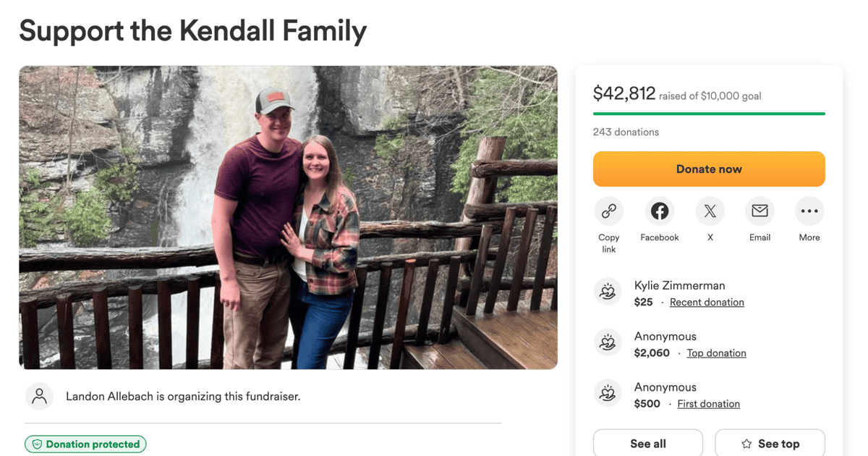This screenshot has width=868, height=456.
Task: Open the couple's fundraiser photo
Action: tap(288, 217)
